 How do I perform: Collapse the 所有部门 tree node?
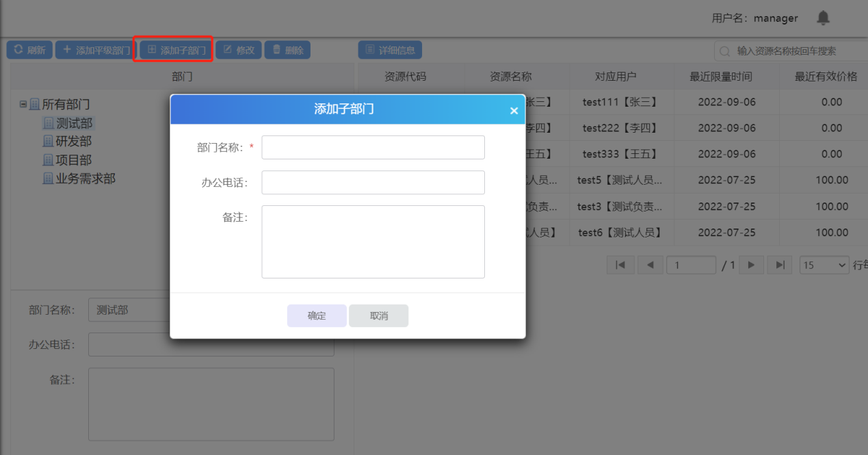tap(23, 105)
